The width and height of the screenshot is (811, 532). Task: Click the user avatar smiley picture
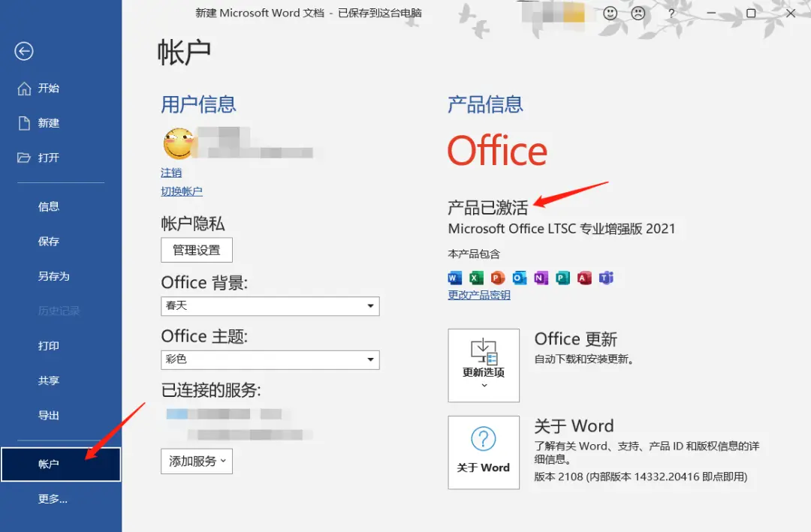tap(179, 144)
